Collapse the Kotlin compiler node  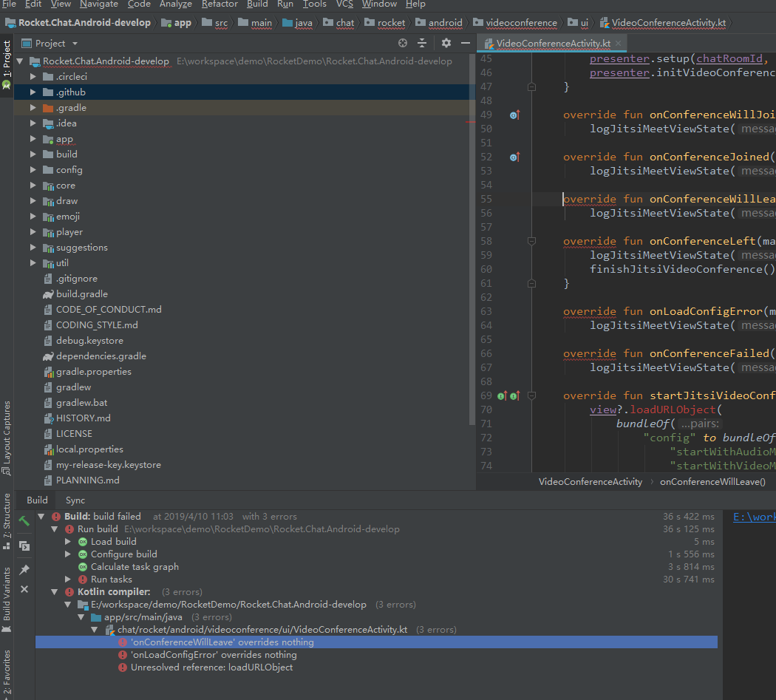click(x=55, y=592)
